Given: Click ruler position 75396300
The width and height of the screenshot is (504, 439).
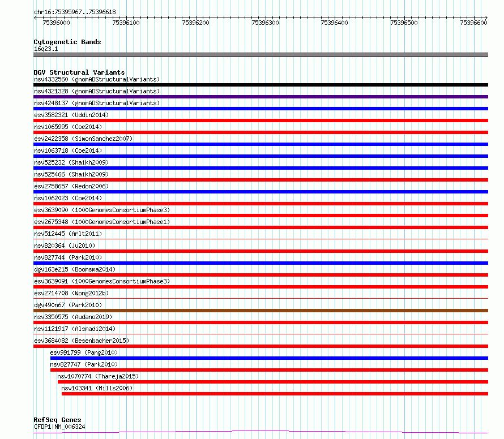Looking at the screenshot, I should (265, 23).
